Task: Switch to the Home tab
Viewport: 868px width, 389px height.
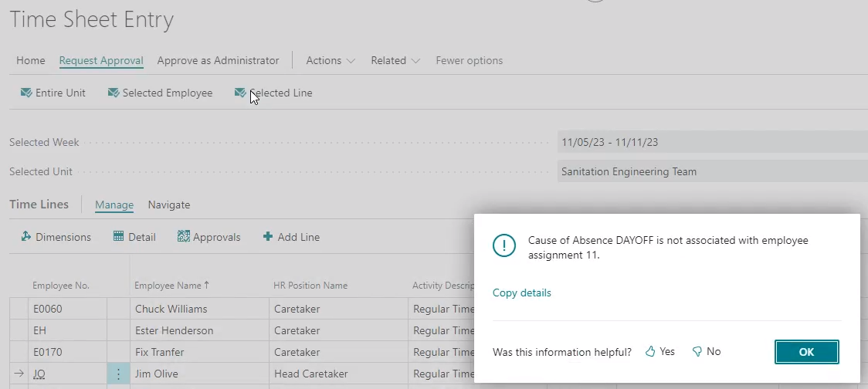Action: pyautogui.click(x=31, y=60)
